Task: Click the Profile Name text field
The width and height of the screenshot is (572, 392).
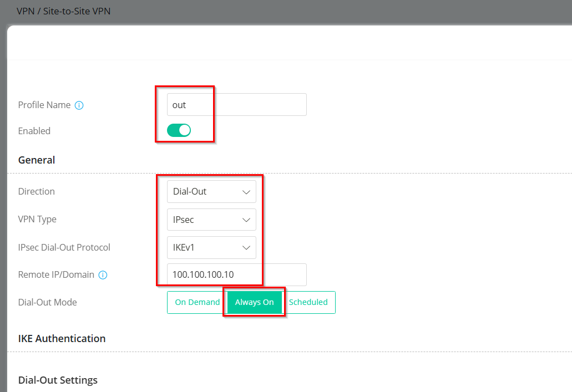Action: pos(236,105)
